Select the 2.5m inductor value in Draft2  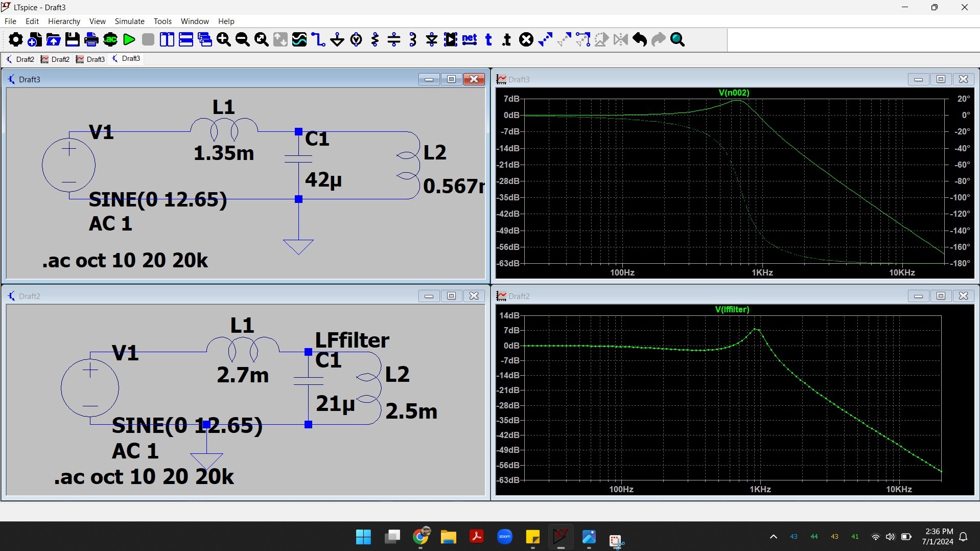pos(411,411)
